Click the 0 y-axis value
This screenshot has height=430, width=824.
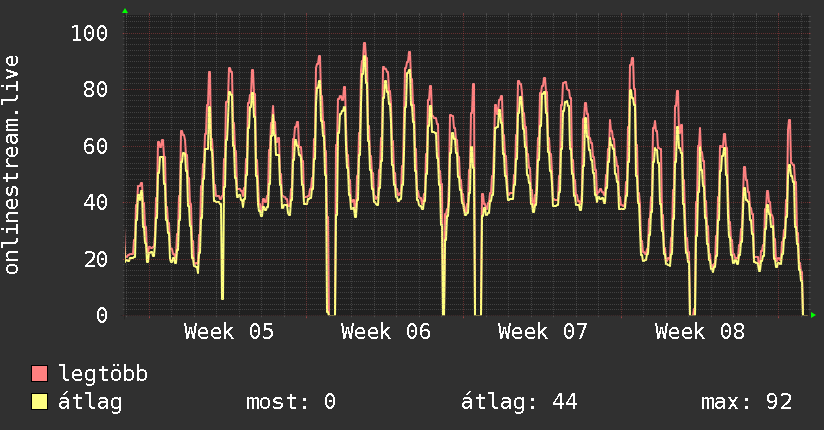click(102, 315)
